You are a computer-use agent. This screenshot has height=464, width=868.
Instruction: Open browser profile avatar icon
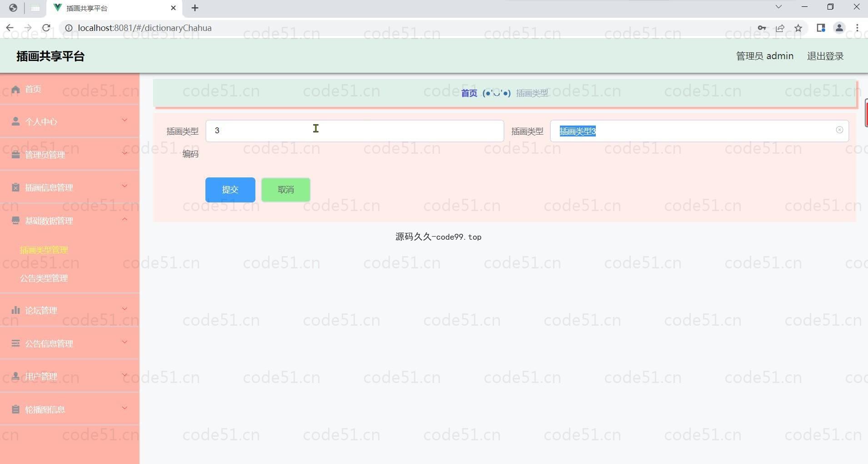click(839, 28)
